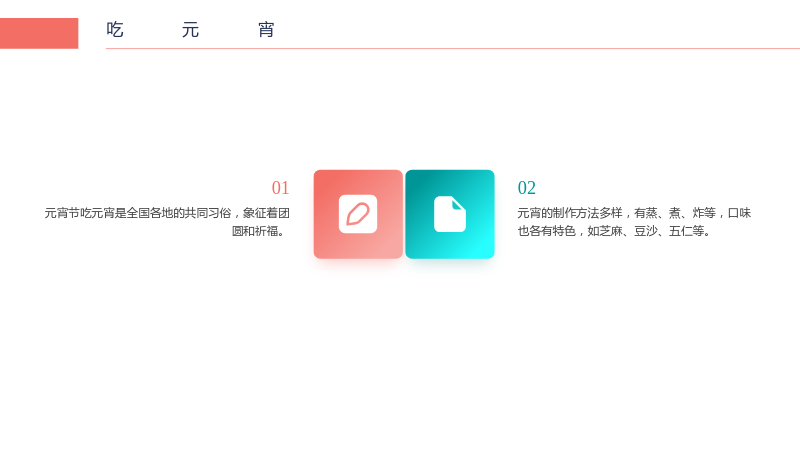
Task: Click the title character 元
Action: pyautogui.click(x=190, y=30)
